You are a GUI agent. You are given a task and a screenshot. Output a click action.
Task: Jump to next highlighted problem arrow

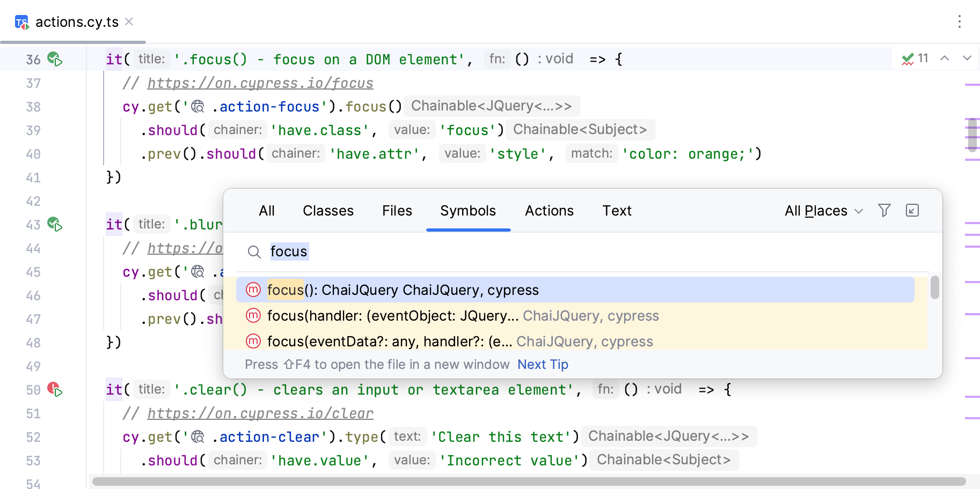click(x=967, y=58)
